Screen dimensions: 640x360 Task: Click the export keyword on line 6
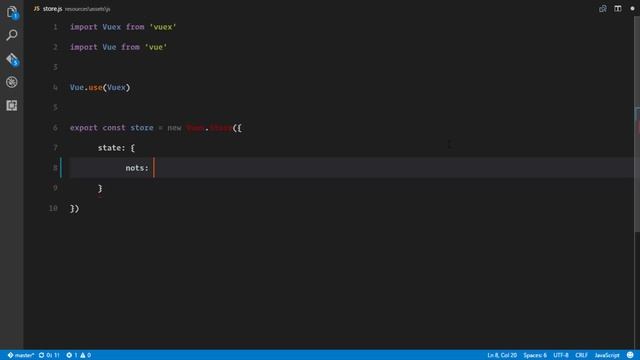[x=84, y=128]
